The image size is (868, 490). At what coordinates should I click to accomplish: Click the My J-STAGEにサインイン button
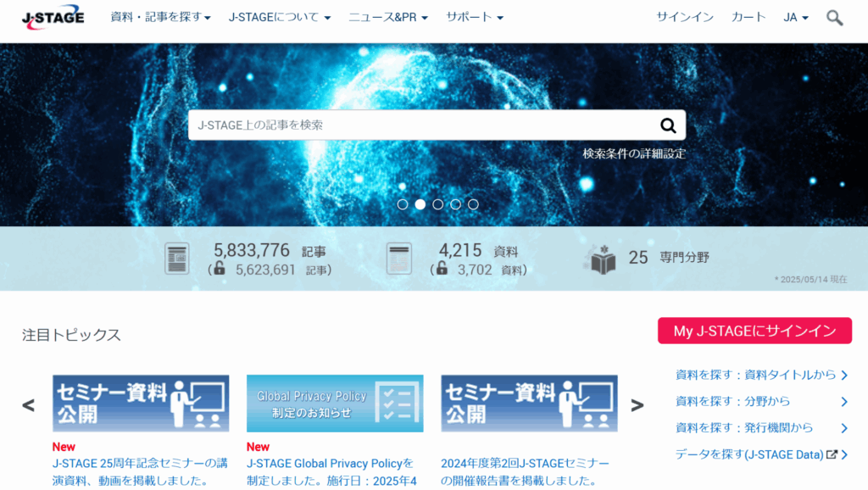pyautogui.click(x=754, y=331)
